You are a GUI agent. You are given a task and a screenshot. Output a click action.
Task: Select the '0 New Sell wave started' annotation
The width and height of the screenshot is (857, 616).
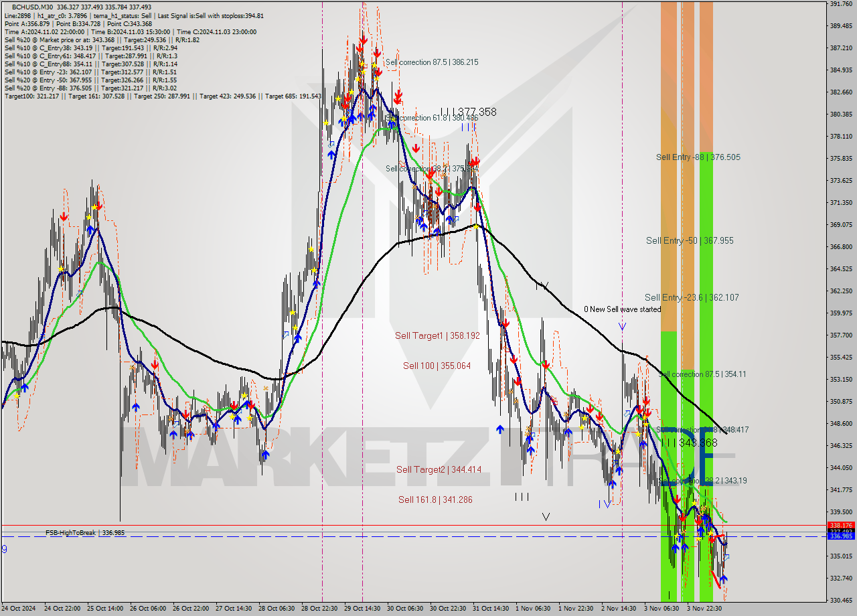(622, 309)
